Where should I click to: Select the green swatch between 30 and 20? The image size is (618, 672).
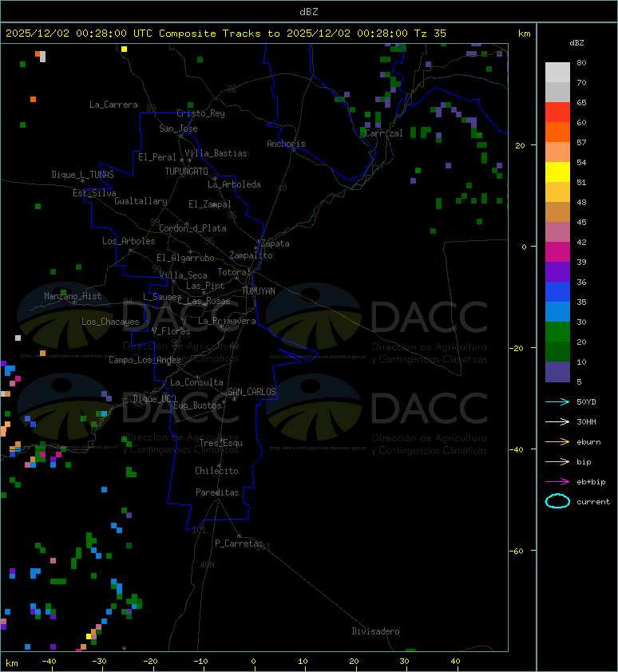coord(557,332)
